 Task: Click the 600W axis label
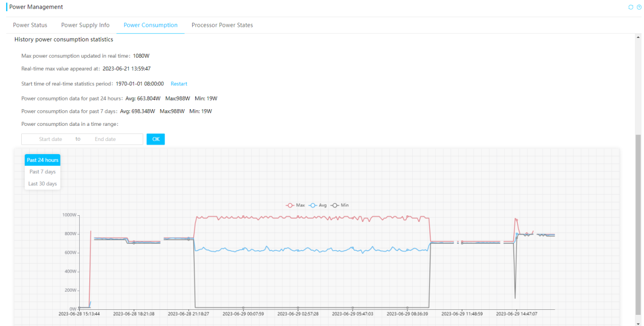(x=70, y=253)
